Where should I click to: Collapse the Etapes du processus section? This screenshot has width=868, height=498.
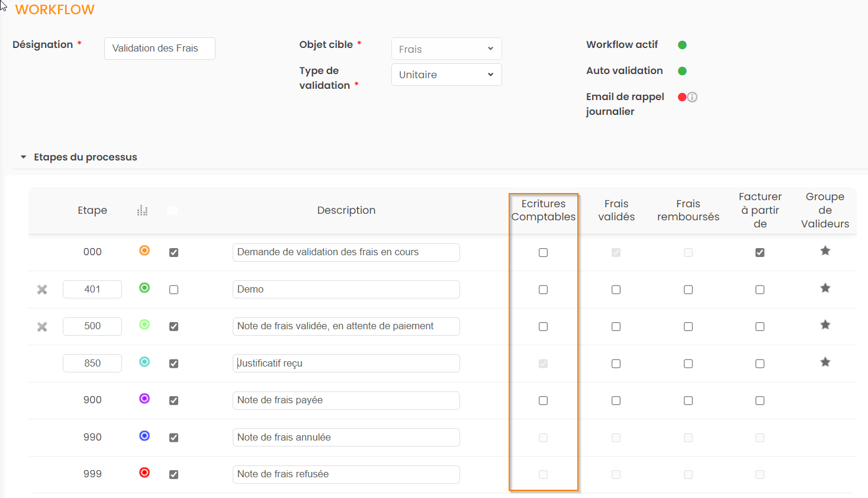tap(24, 158)
